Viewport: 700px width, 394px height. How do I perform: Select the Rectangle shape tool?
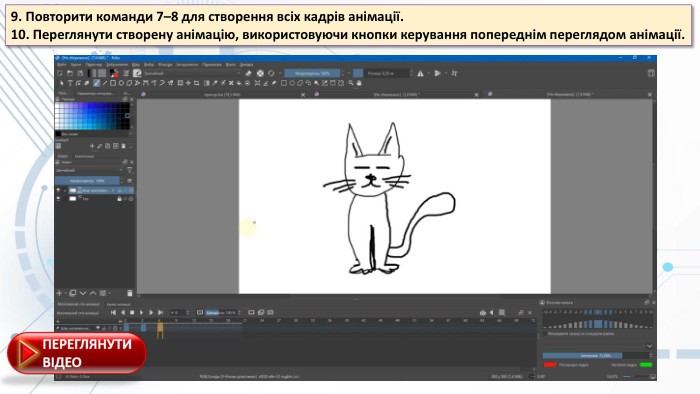coord(113,83)
